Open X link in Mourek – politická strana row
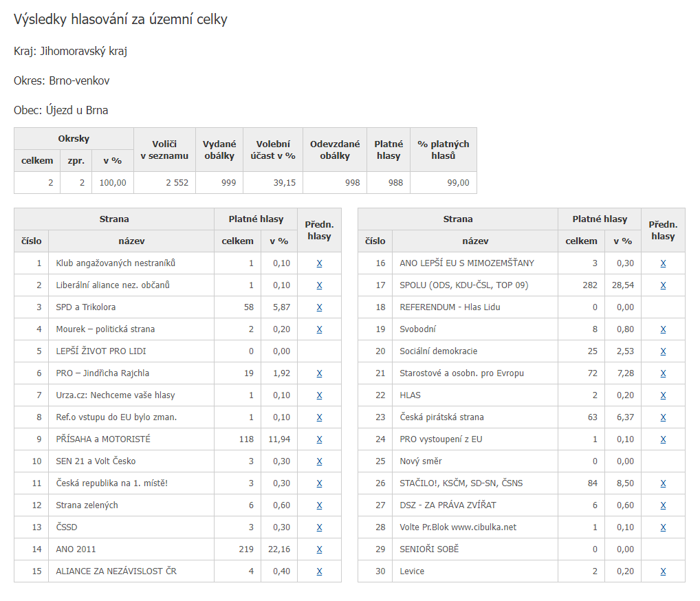The height and width of the screenshot is (601, 700). pyautogui.click(x=319, y=329)
